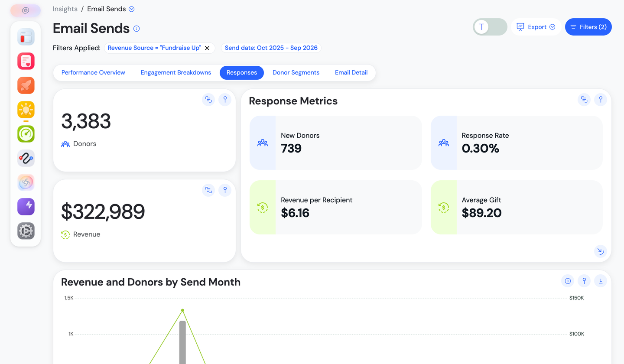624x364 pixels.
Task: Switch to Email Detail tab
Action: 351,72
